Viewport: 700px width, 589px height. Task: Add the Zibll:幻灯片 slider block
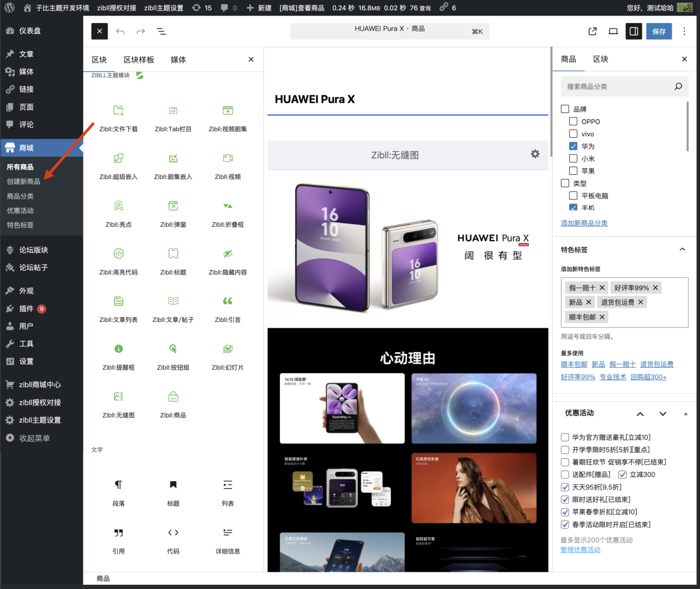(228, 355)
